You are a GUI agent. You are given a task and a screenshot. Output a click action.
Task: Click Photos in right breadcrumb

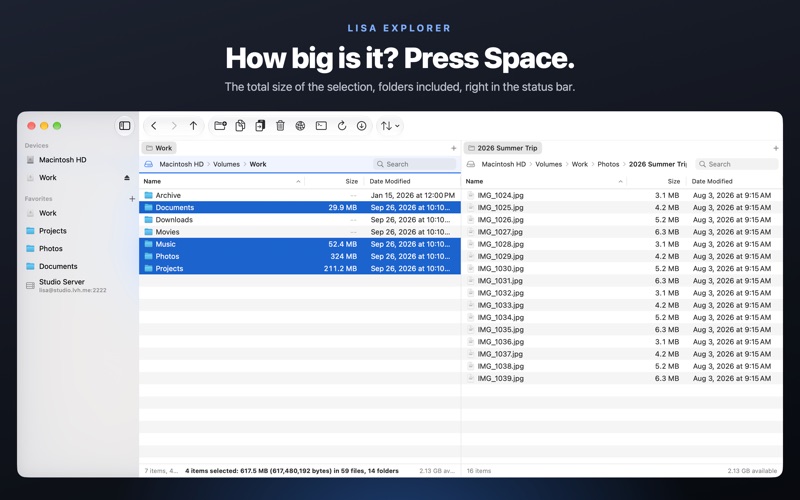click(608, 164)
